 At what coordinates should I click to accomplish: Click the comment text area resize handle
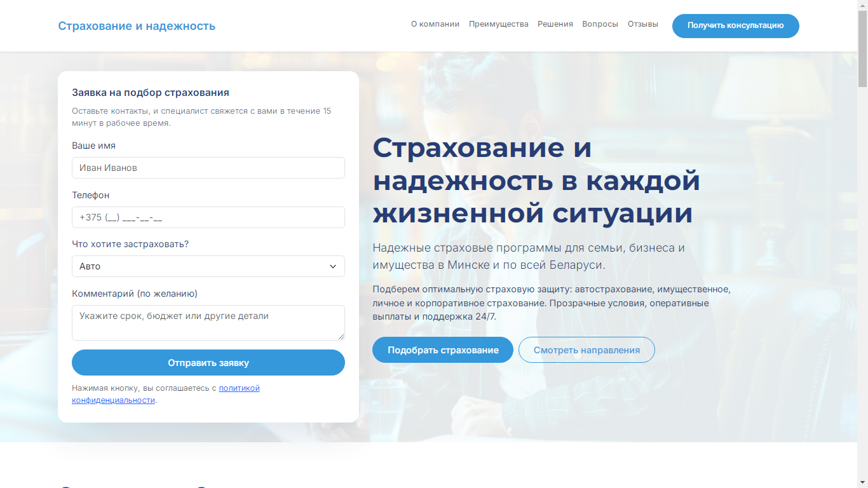[x=341, y=337]
